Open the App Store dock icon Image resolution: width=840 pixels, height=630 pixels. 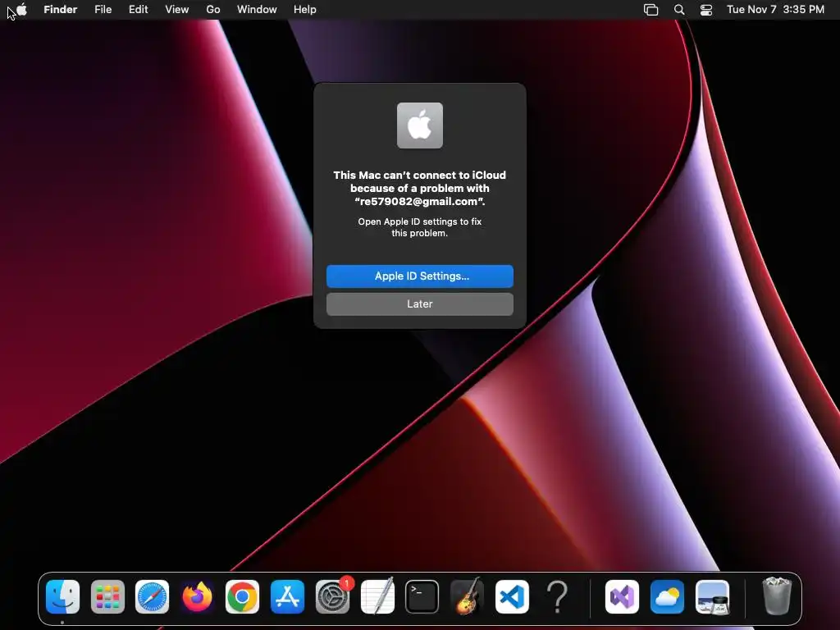point(287,596)
